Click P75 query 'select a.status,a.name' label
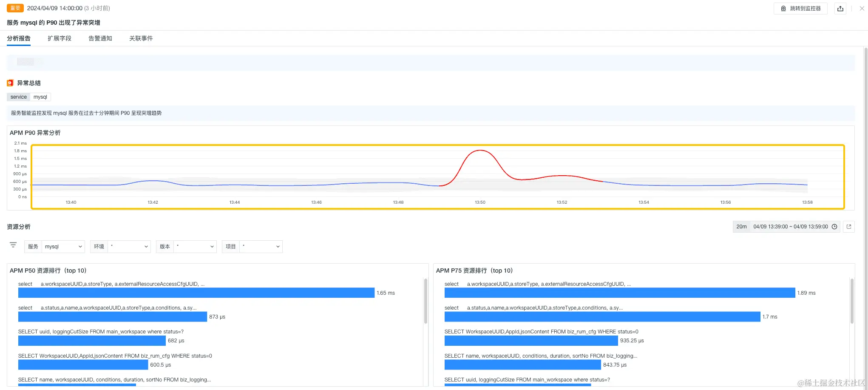 [533, 308]
